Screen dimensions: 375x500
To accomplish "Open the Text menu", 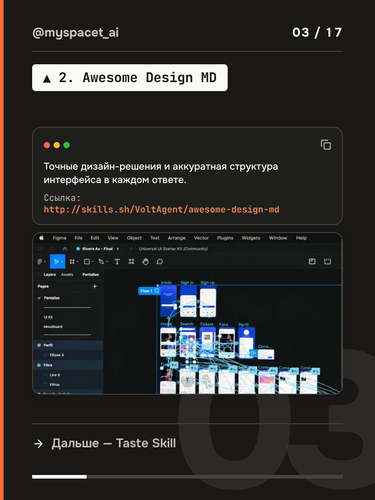I will tap(155, 238).
